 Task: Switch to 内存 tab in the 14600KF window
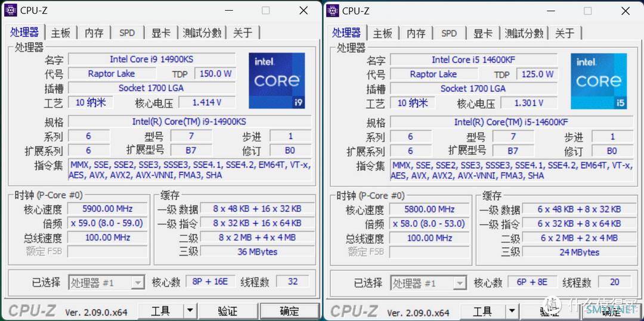(x=416, y=33)
